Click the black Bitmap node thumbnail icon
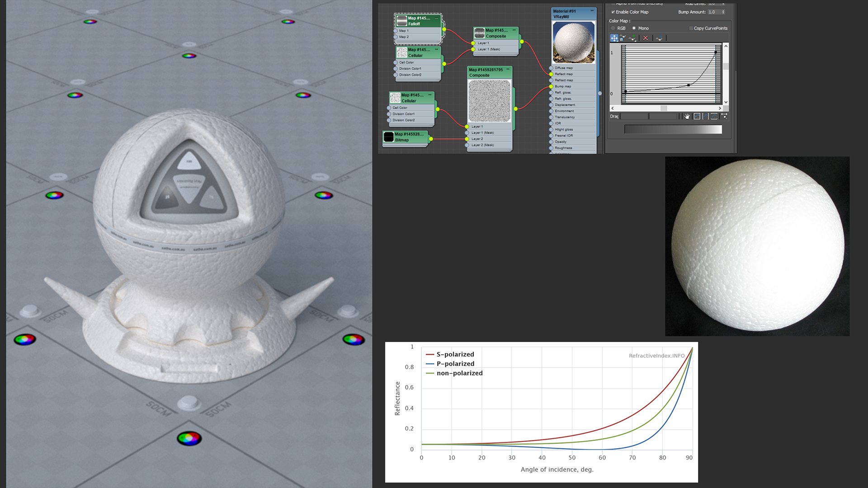 pos(388,137)
